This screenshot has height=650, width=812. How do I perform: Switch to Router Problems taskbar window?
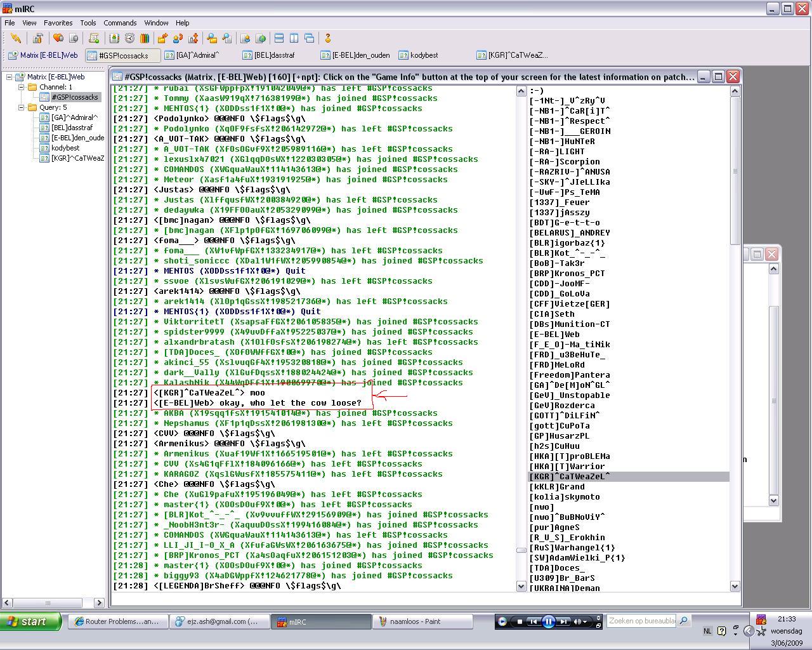[118, 621]
